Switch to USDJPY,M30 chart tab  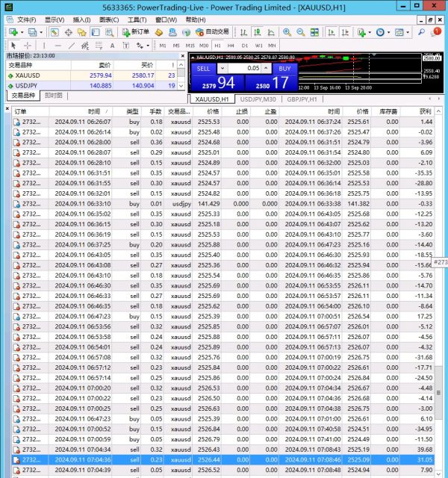tap(258, 99)
